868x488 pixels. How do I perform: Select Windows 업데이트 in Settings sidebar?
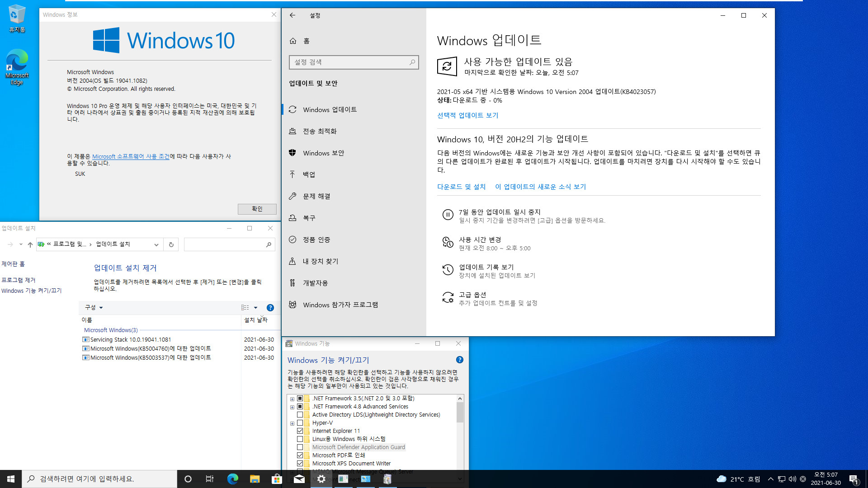pyautogui.click(x=354, y=110)
